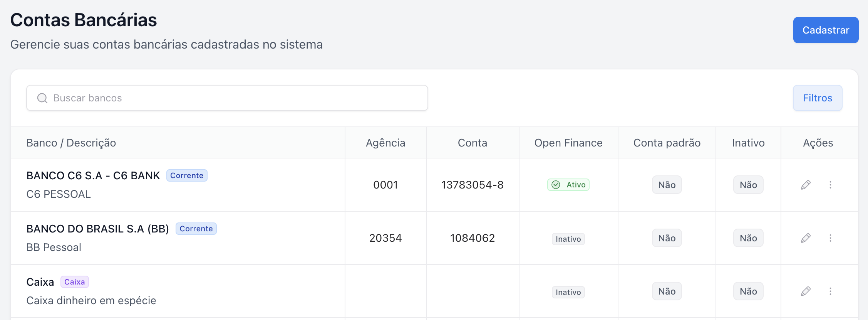Edit the BB Pessoal account with pencil icon
The height and width of the screenshot is (320, 868).
click(806, 238)
